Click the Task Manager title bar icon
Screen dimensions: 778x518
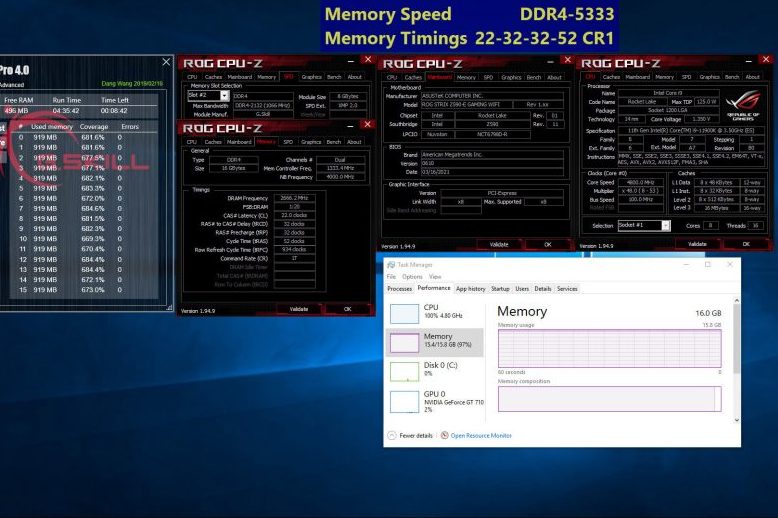(391, 264)
